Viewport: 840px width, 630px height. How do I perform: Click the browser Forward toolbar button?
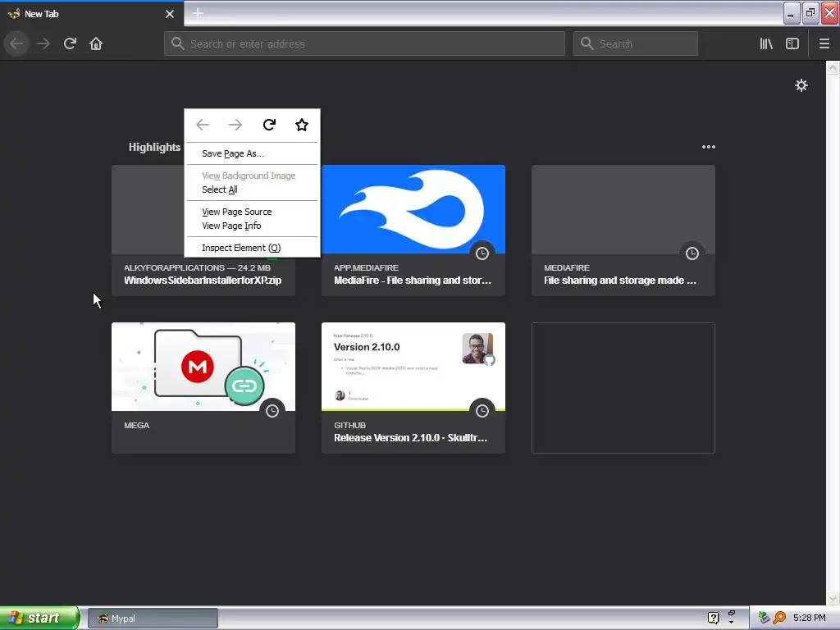pos(43,43)
